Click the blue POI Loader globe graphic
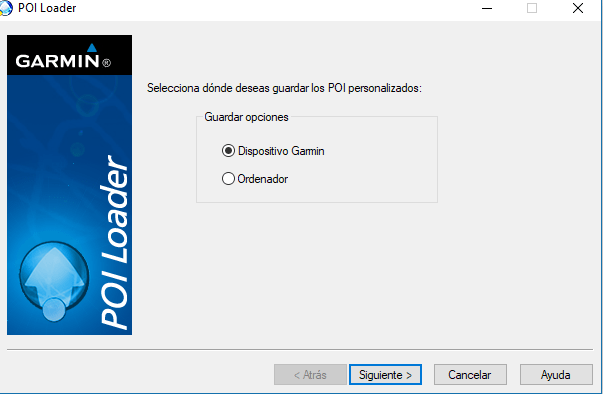Screen dimensions: 603x394 (x=54, y=281)
